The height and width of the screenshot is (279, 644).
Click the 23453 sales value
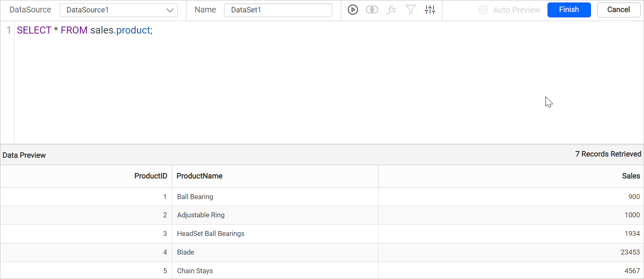630,253
